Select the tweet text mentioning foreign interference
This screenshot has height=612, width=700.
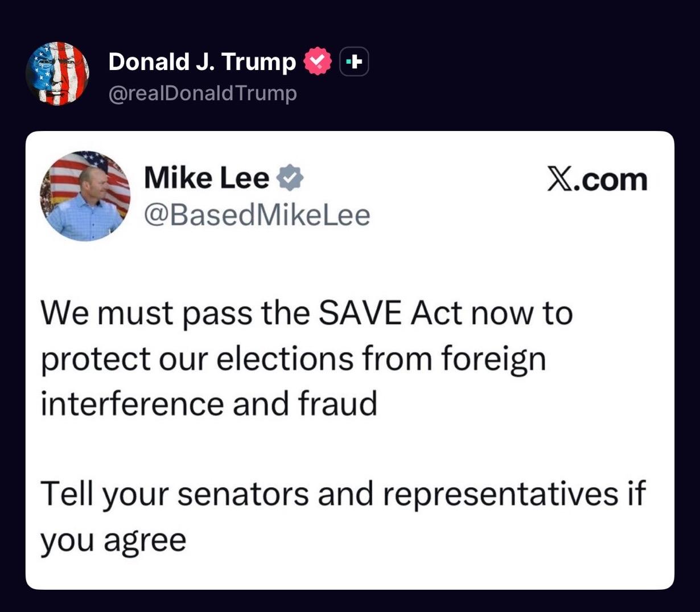tap(293, 359)
